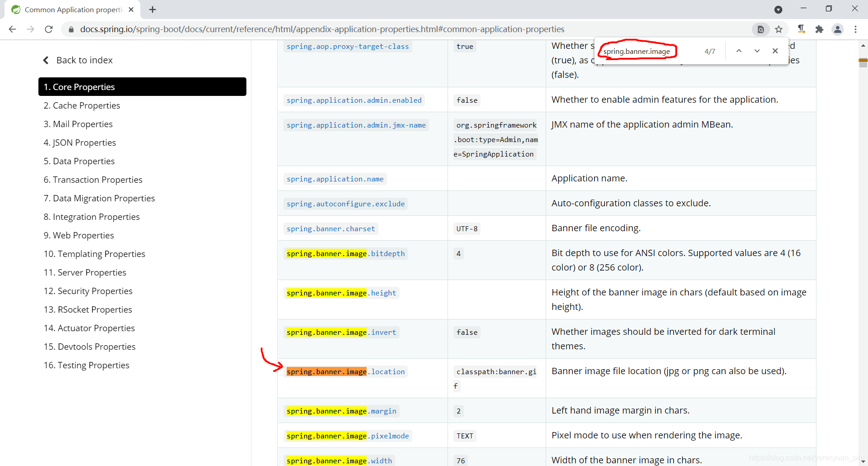The width and height of the screenshot is (868, 466).
Task: Click spring.banner.image.pixelmode property link
Action: coord(348,436)
